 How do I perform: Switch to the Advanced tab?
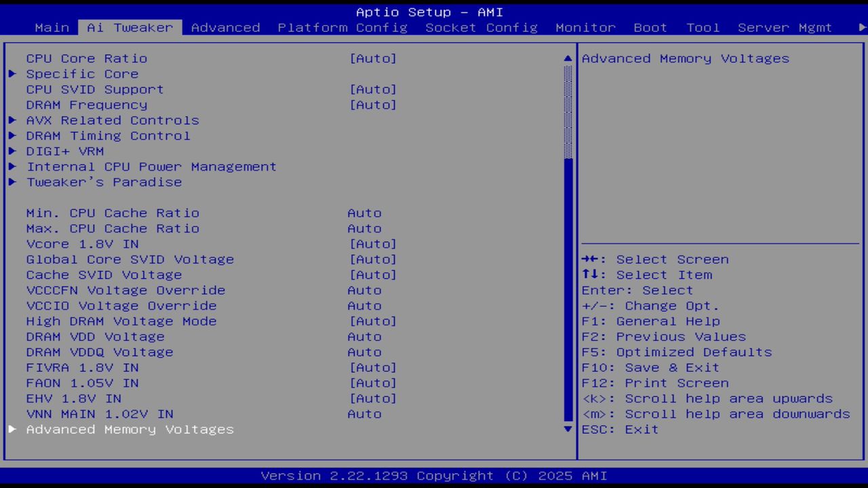[226, 28]
